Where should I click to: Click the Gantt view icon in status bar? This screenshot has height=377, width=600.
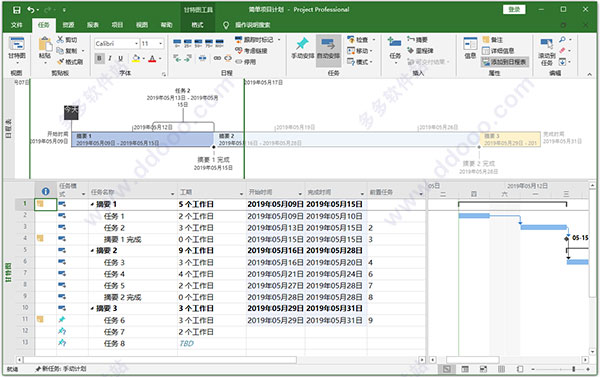(x=446, y=369)
